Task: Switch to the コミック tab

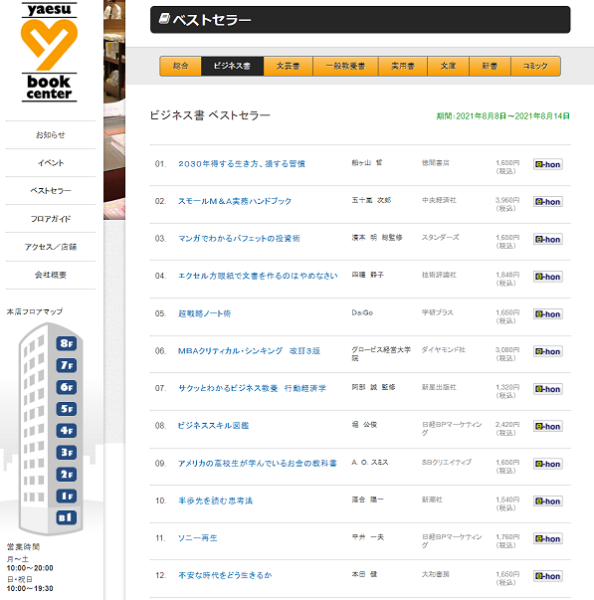Action: tap(535, 66)
